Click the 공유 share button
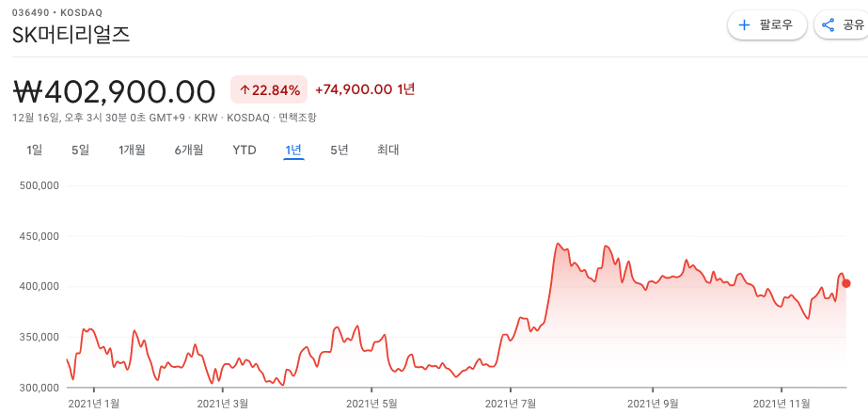The width and height of the screenshot is (868, 414). tap(843, 25)
